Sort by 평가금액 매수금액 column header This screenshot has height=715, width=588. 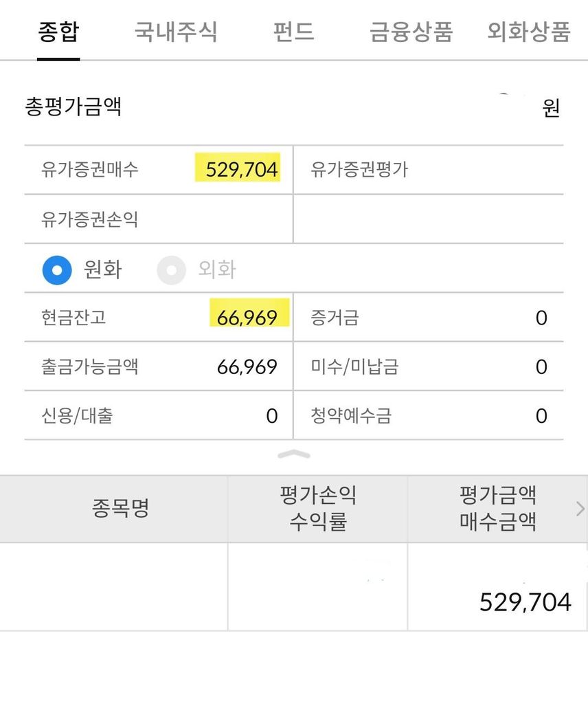497,509
